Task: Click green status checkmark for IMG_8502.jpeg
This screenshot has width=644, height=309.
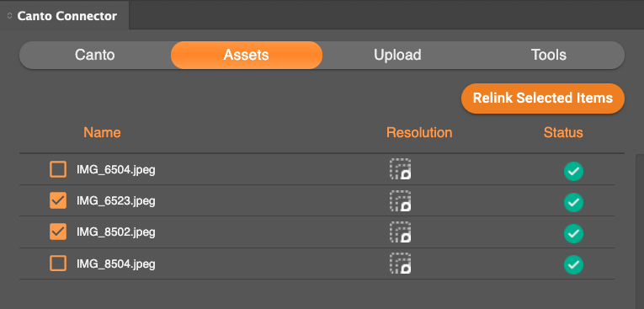Action: [x=573, y=233]
